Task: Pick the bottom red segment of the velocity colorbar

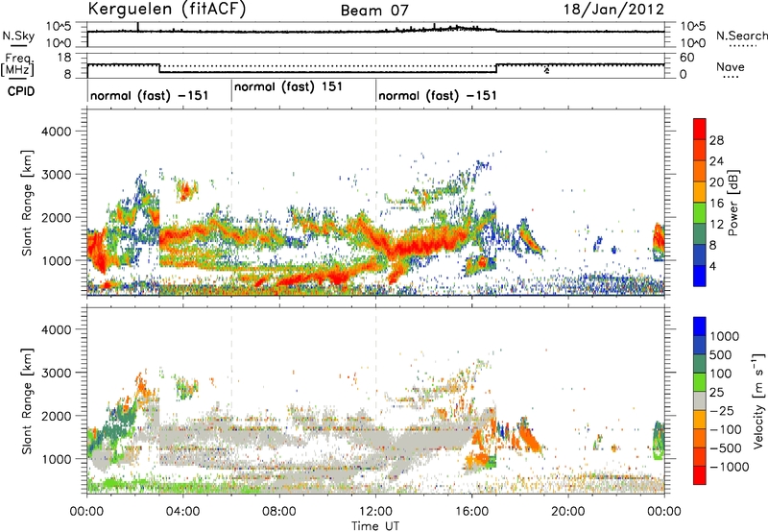Action: 700,475
